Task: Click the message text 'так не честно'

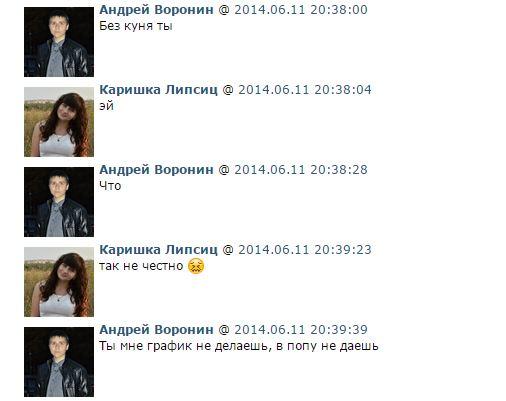Action: tap(141, 266)
